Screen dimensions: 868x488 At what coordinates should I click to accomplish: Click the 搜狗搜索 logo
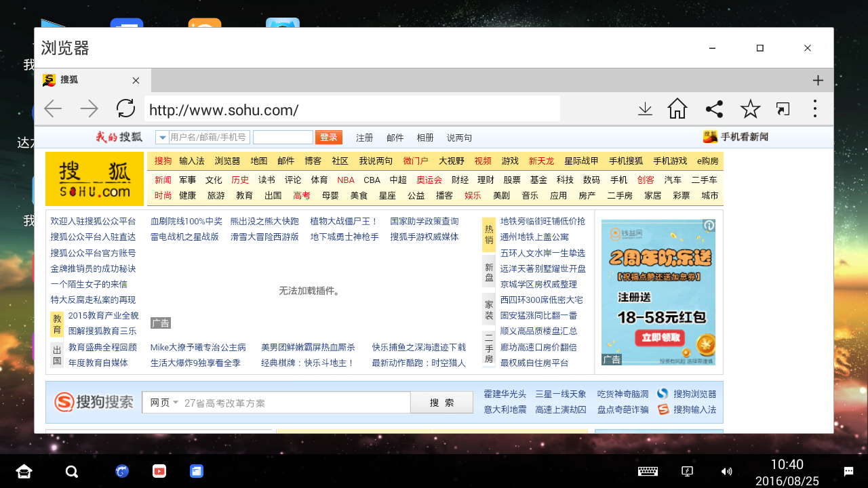(94, 402)
